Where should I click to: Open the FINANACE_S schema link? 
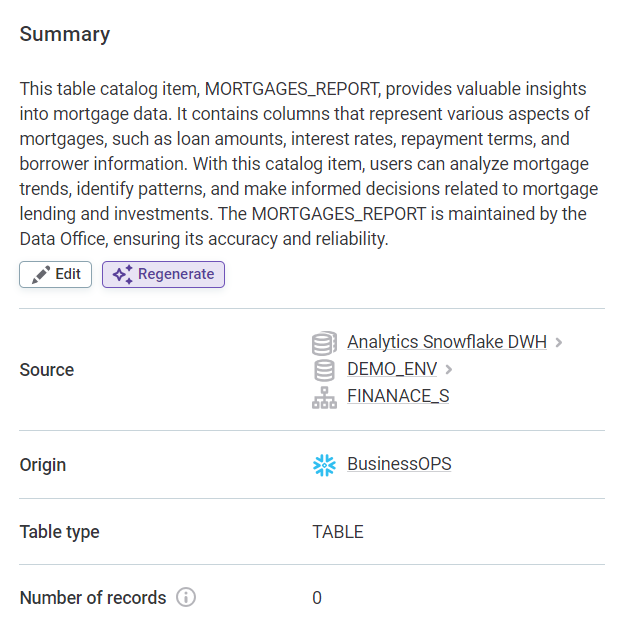(x=398, y=396)
